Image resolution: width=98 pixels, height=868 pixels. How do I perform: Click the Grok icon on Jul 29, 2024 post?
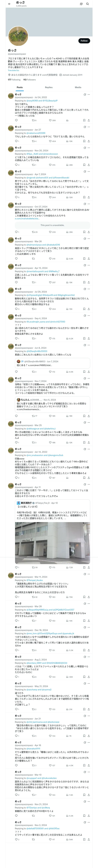tap(84, 289)
